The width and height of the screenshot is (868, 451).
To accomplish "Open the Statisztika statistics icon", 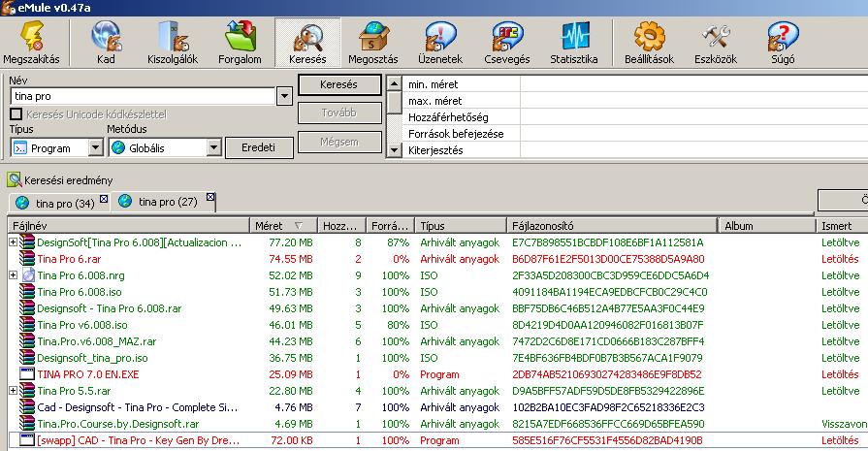I will 574,36.
